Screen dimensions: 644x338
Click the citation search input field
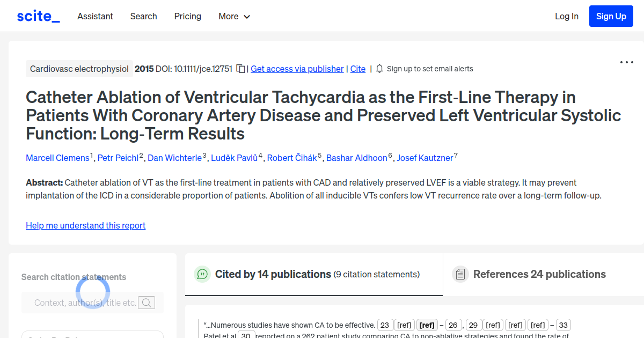pyautogui.click(x=86, y=303)
